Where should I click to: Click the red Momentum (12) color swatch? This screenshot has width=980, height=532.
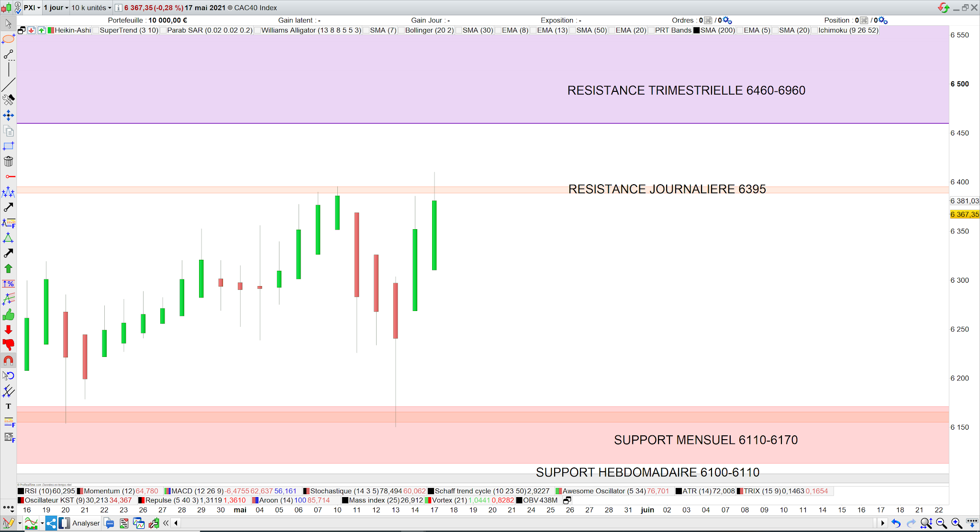[x=80, y=491]
